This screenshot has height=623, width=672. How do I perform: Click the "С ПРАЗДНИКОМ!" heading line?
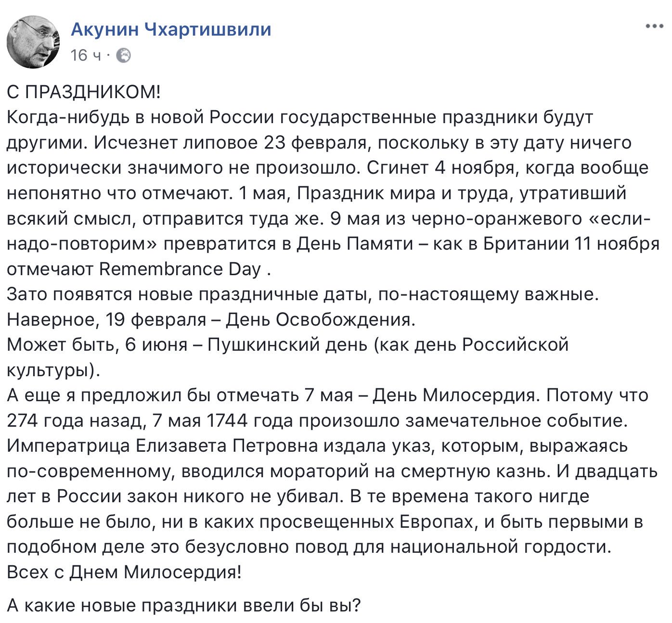pos(83,92)
